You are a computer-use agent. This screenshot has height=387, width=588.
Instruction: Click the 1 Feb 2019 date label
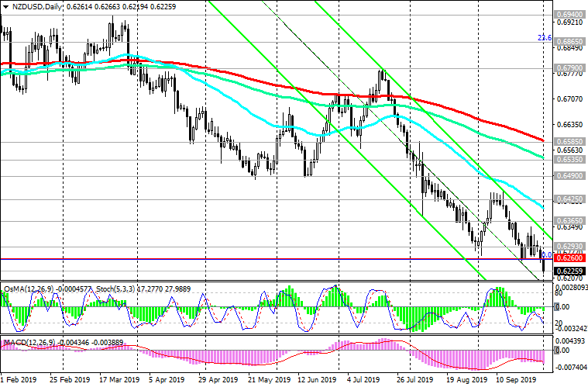pyautogui.click(x=21, y=381)
